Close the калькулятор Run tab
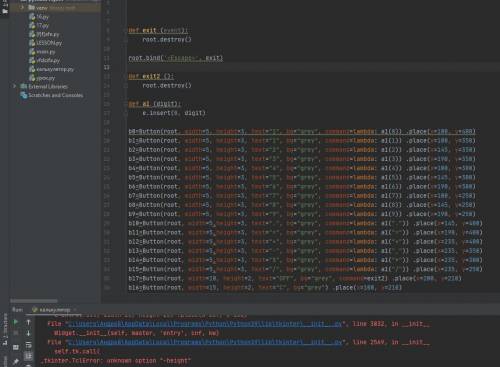Screen dimensions: 500x367 [75, 310]
